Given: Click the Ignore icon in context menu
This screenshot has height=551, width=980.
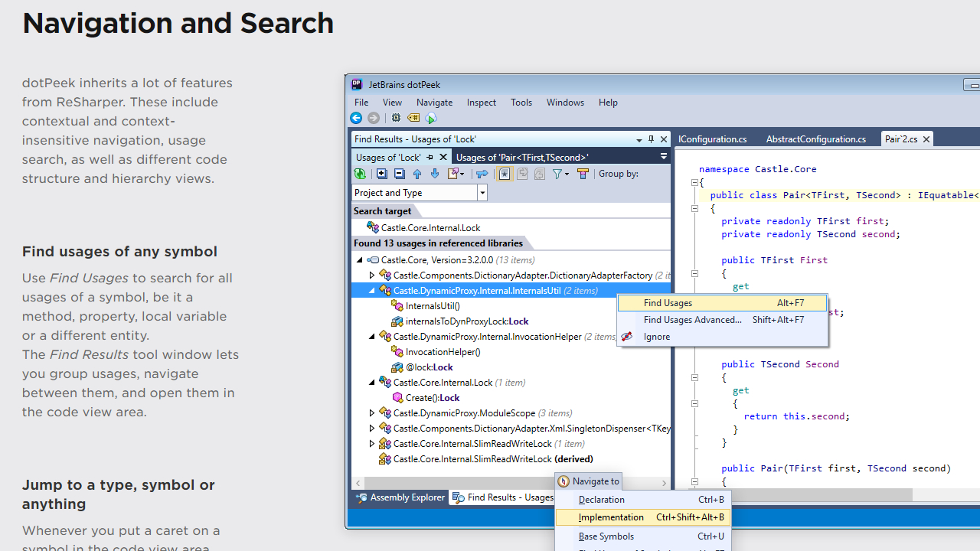Looking at the screenshot, I should pyautogui.click(x=627, y=337).
